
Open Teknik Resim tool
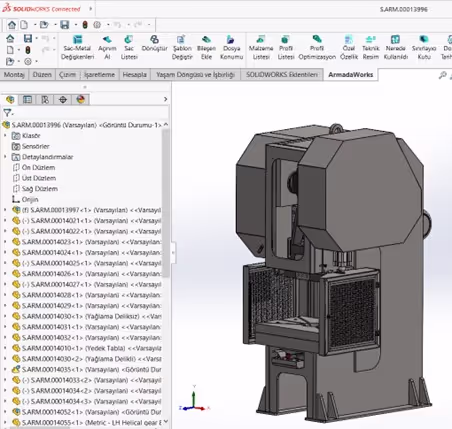coord(371,48)
